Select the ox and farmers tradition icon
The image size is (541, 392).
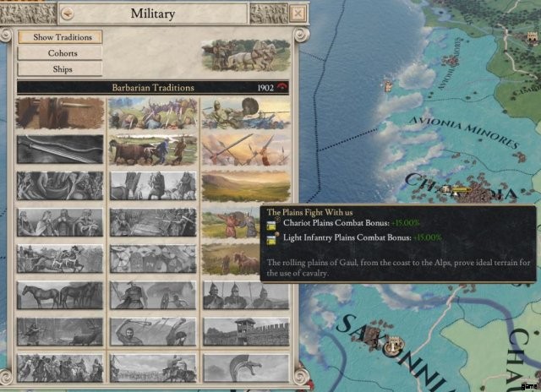(153, 150)
